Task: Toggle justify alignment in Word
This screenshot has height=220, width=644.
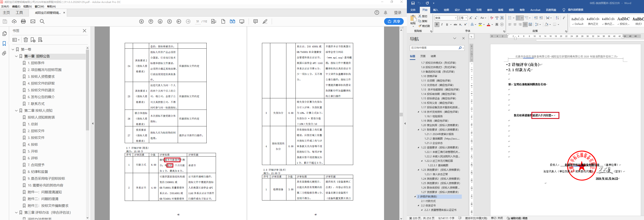Action: coord(525,25)
